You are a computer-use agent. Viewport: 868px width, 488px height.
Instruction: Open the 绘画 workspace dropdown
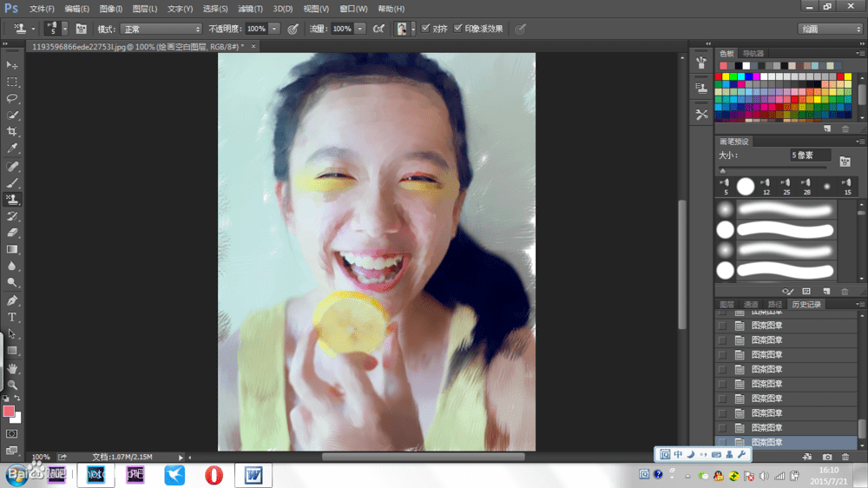pyautogui.click(x=831, y=29)
